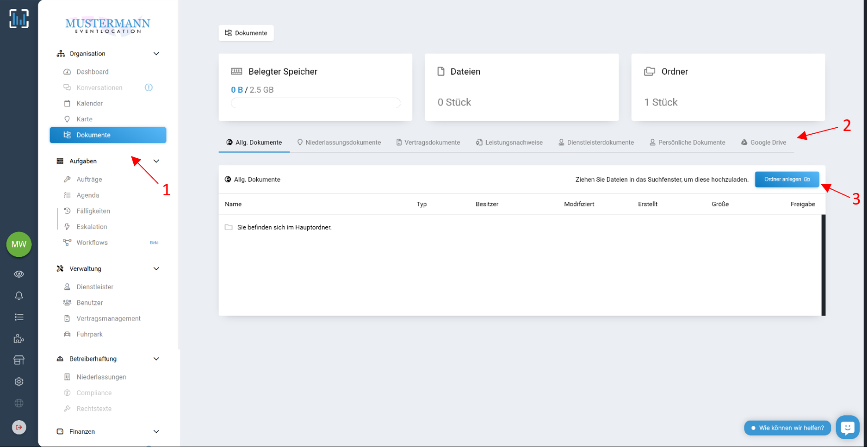Open Eskalation in the sidebar

[x=92, y=227]
